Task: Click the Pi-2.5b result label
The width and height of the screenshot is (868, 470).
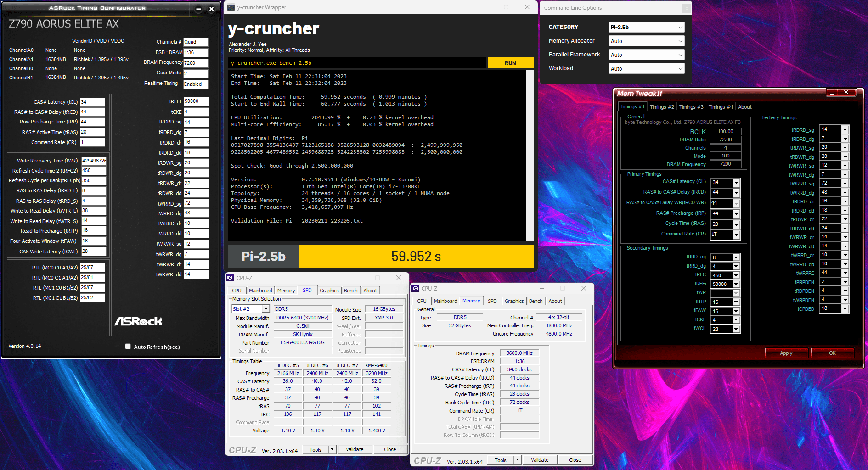Action: [x=264, y=256]
